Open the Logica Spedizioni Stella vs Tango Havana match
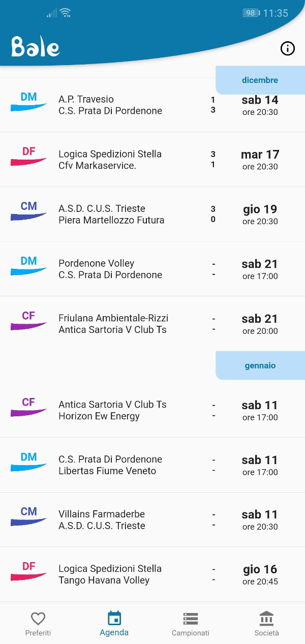 152,574
